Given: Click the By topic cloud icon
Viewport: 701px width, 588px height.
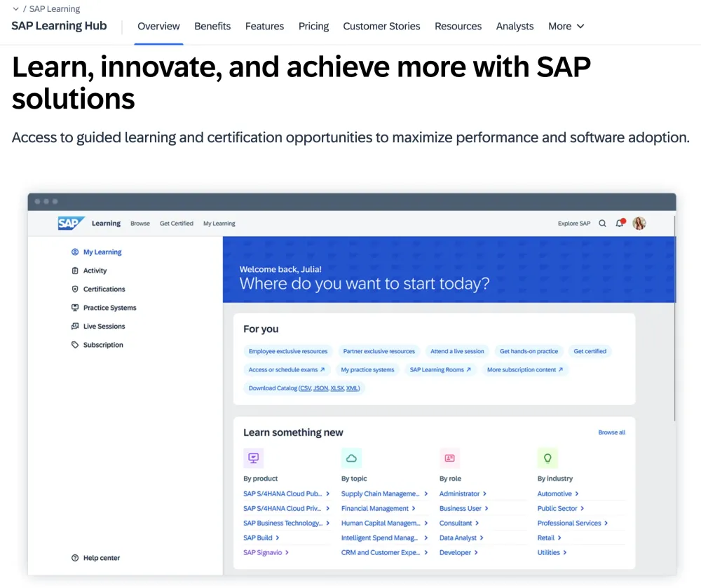Looking at the screenshot, I should point(351,458).
